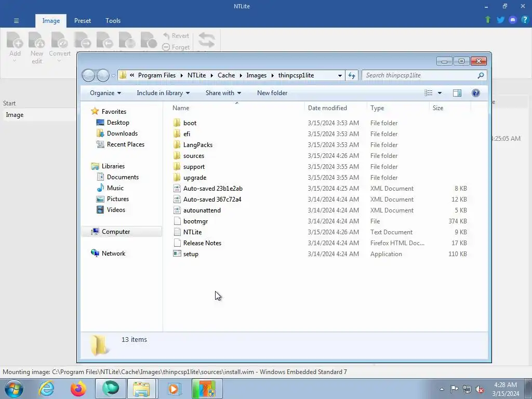
Task: Click the Explorer Back navigation button
Action: [88, 75]
